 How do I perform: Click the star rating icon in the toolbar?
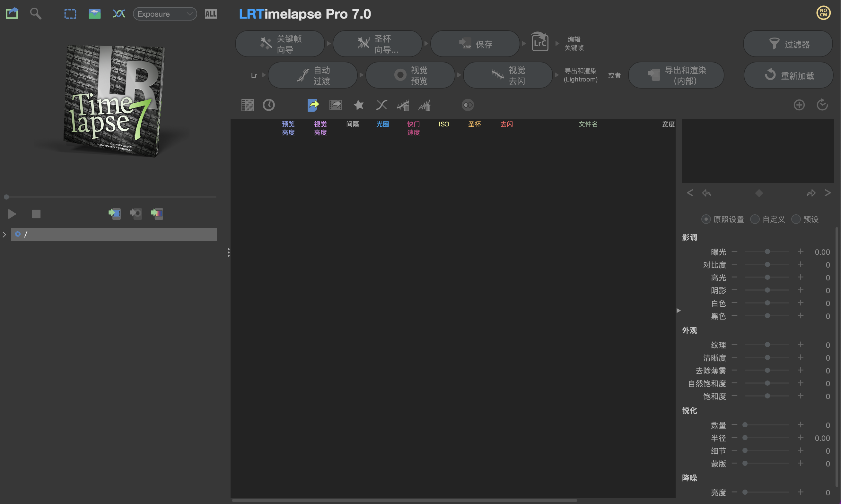359,105
